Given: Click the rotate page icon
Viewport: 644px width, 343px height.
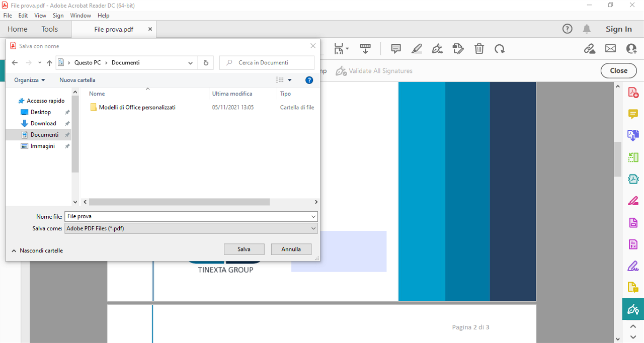Looking at the screenshot, I should point(500,49).
